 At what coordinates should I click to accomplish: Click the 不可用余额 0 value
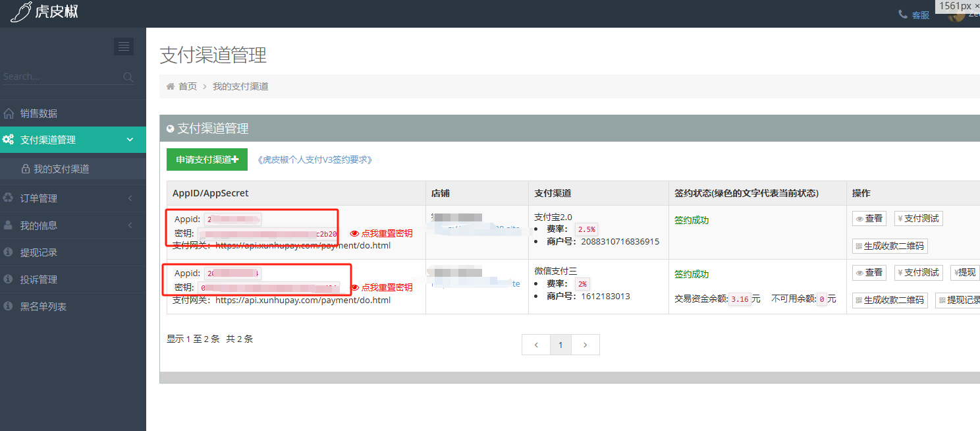(821, 299)
